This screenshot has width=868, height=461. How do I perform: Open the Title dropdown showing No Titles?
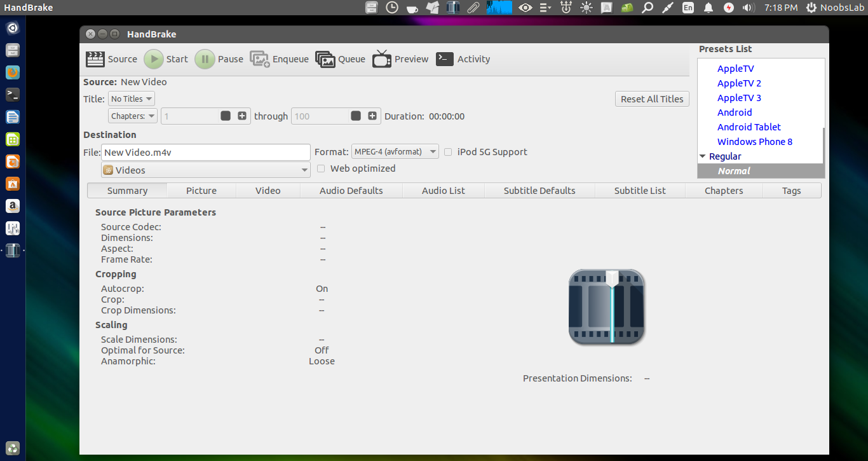pyautogui.click(x=132, y=99)
